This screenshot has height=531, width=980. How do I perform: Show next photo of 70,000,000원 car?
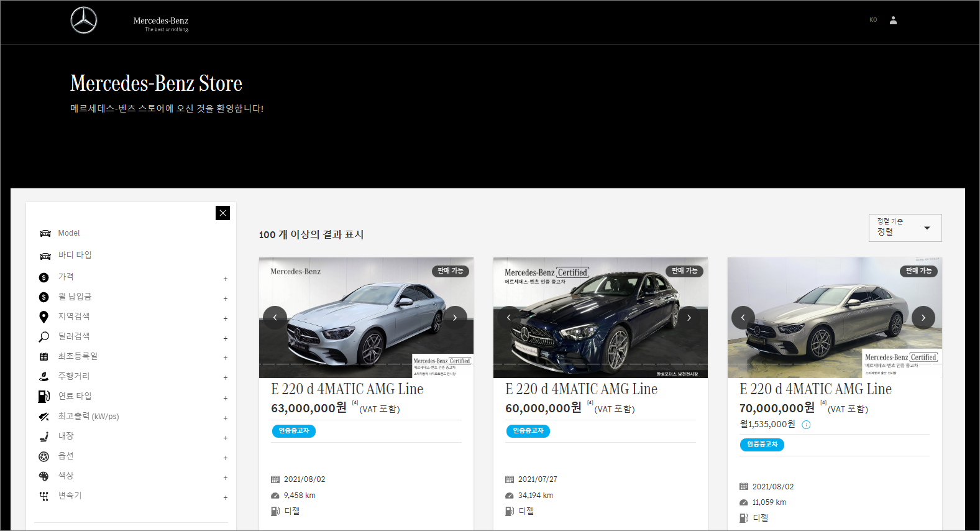point(923,318)
